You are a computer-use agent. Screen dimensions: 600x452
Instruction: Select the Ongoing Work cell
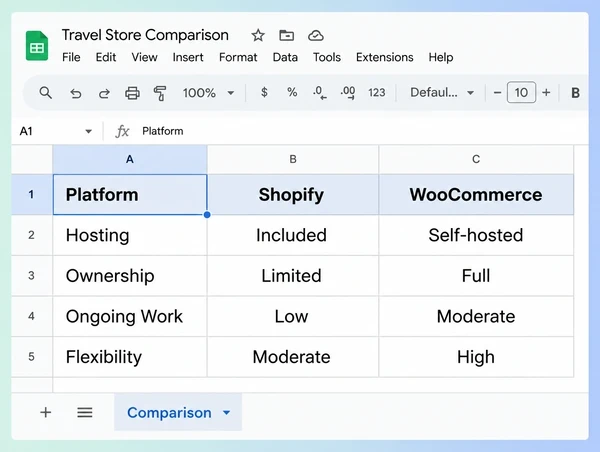[x=130, y=316]
